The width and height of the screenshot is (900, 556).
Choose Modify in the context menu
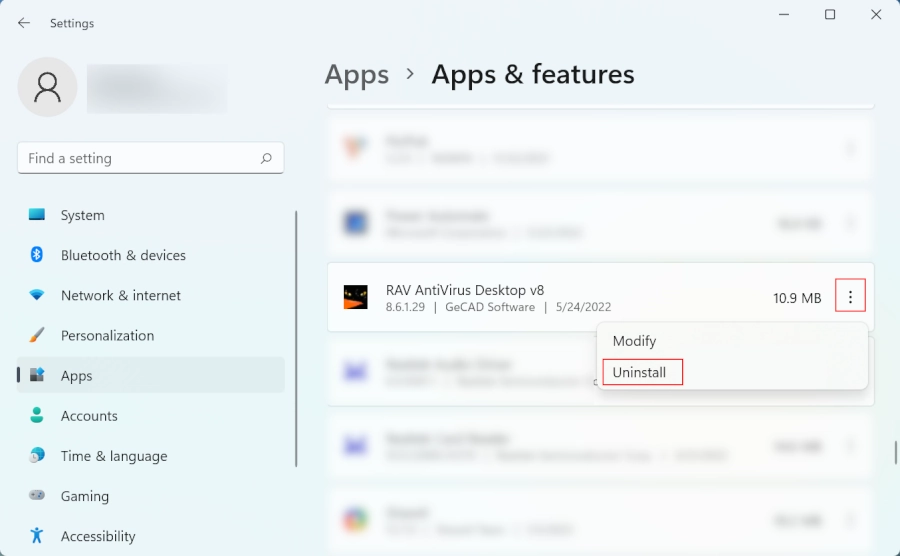[634, 341]
